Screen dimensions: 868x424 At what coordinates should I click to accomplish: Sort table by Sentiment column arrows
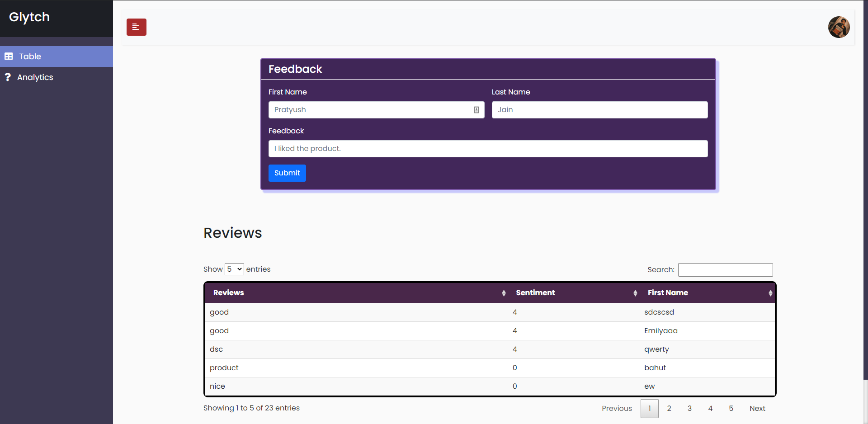click(635, 293)
